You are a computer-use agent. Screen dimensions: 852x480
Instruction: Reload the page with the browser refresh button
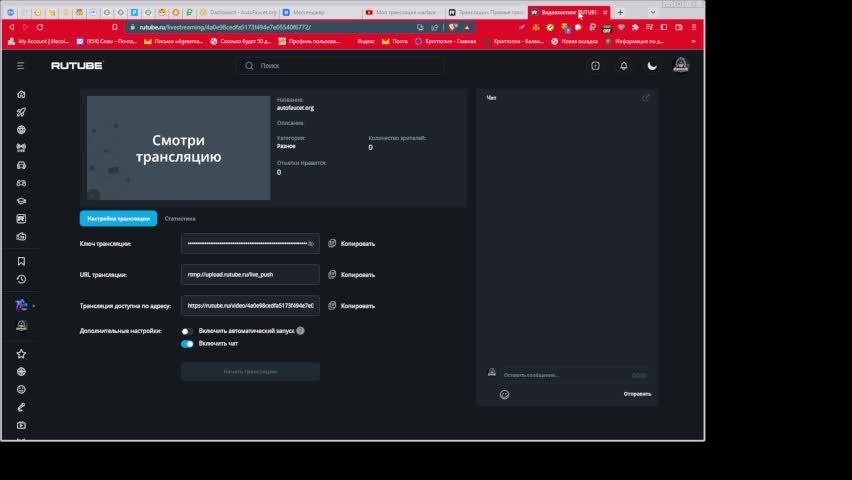pos(40,27)
